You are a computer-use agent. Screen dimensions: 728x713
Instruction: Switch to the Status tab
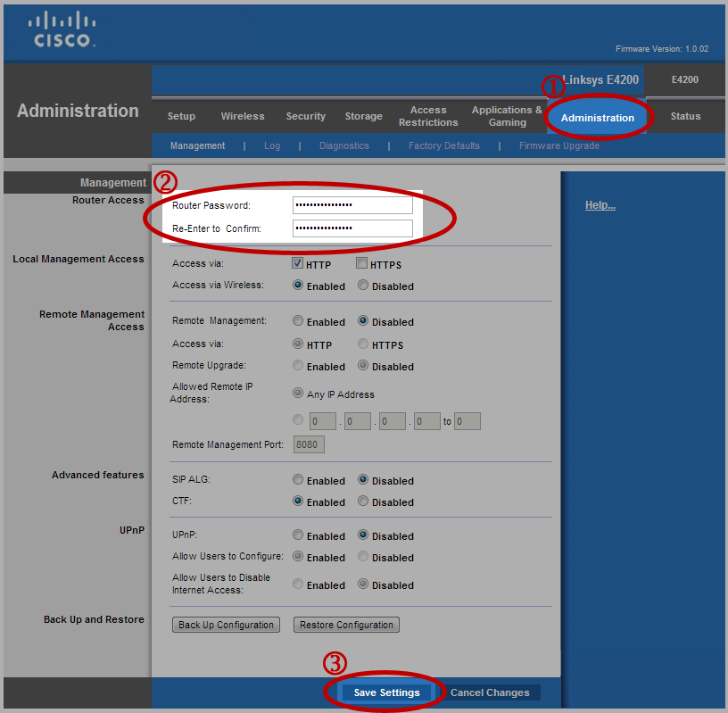pos(685,116)
